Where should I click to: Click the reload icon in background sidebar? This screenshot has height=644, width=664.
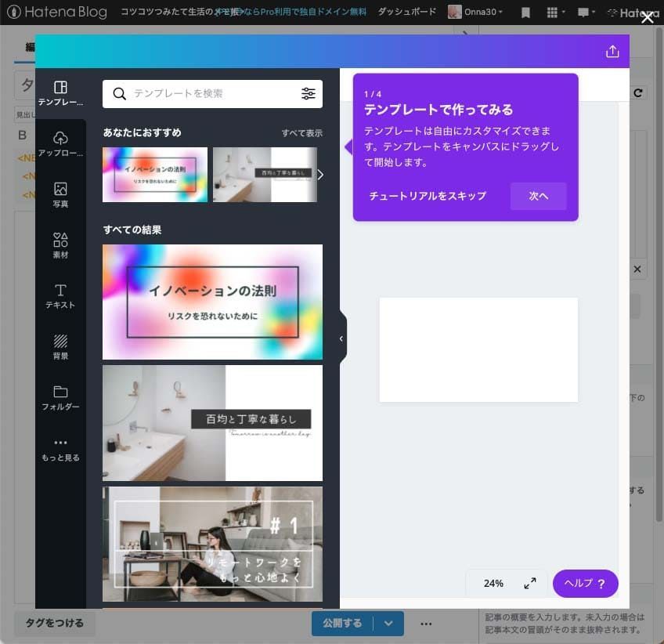point(637,92)
